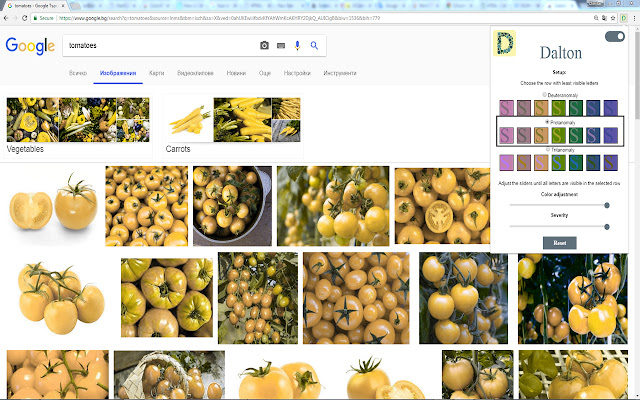Switch to the Новини tab
640x400 pixels.
(236, 74)
